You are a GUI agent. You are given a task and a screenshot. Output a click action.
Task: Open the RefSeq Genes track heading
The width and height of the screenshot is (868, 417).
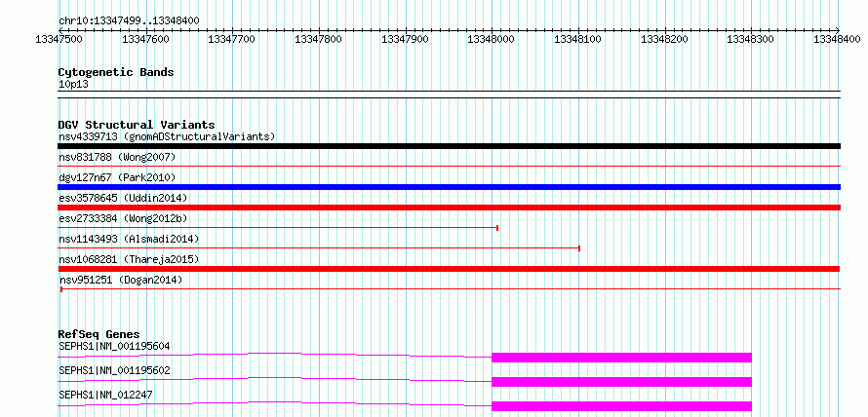coord(99,334)
